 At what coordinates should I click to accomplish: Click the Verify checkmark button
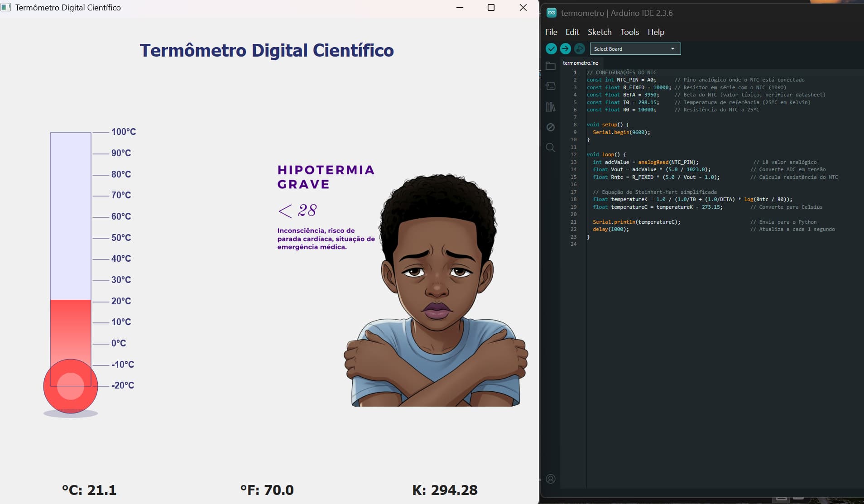(551, 49)
